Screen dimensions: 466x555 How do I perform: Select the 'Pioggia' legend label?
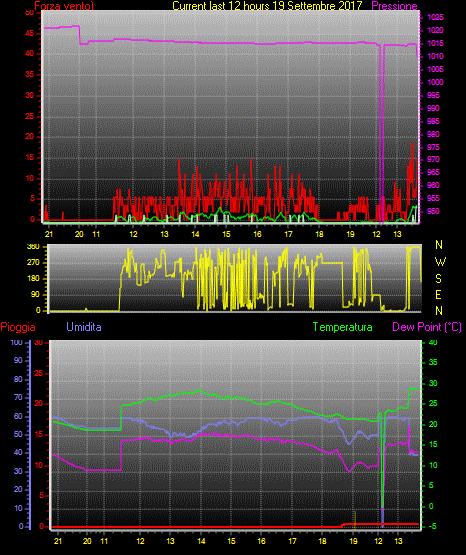(18, 327)
